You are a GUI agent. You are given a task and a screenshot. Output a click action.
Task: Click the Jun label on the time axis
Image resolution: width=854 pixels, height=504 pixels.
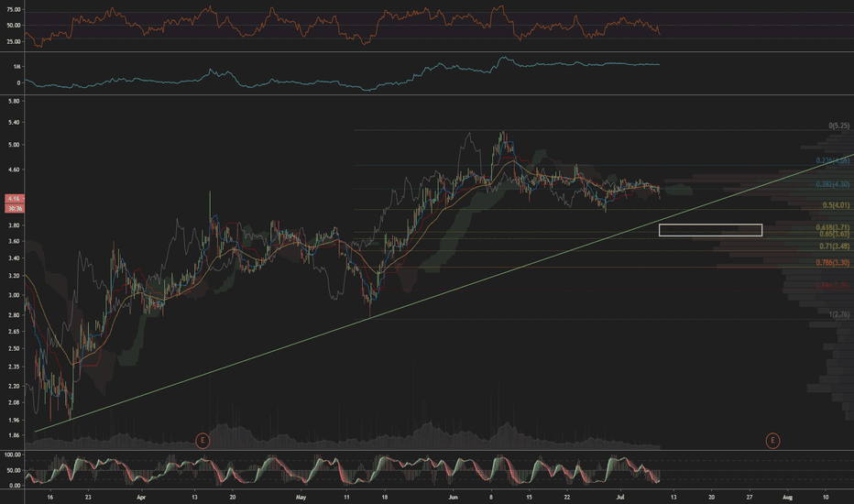(x=454, y=497)
